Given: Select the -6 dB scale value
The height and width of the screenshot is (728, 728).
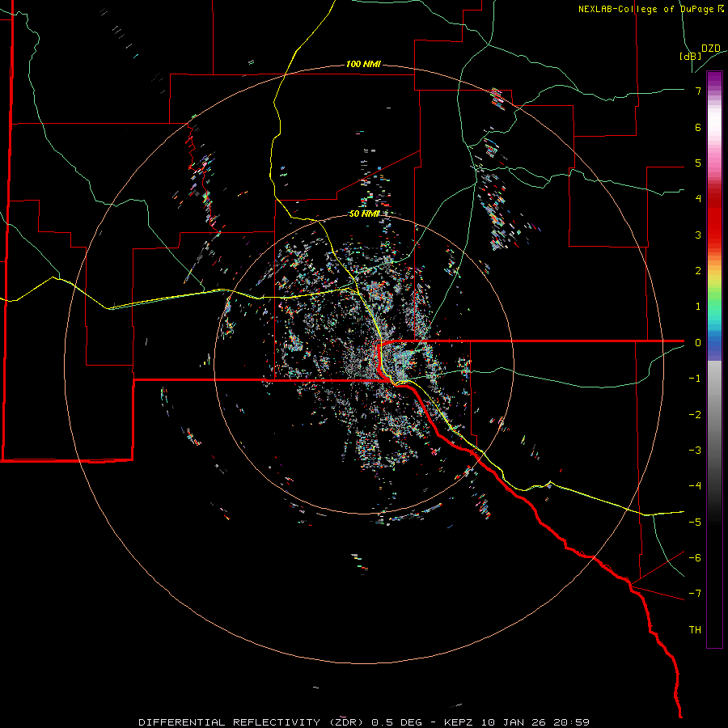Looking at the screenshot, I should [695, 557].
